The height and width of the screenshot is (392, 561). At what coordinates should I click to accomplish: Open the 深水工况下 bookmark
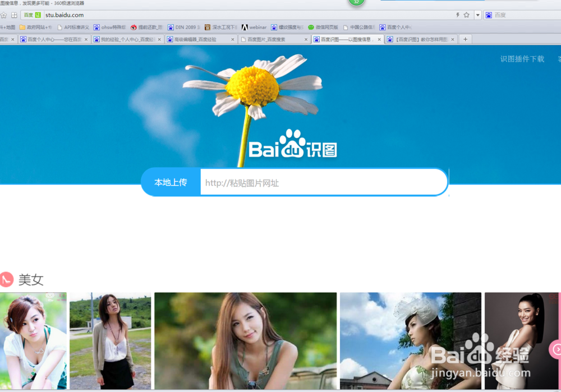click(x=220, y=27)
